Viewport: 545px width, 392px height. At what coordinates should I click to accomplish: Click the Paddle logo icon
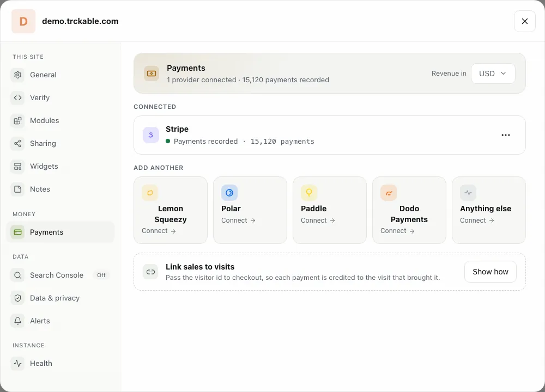point(309,193)
